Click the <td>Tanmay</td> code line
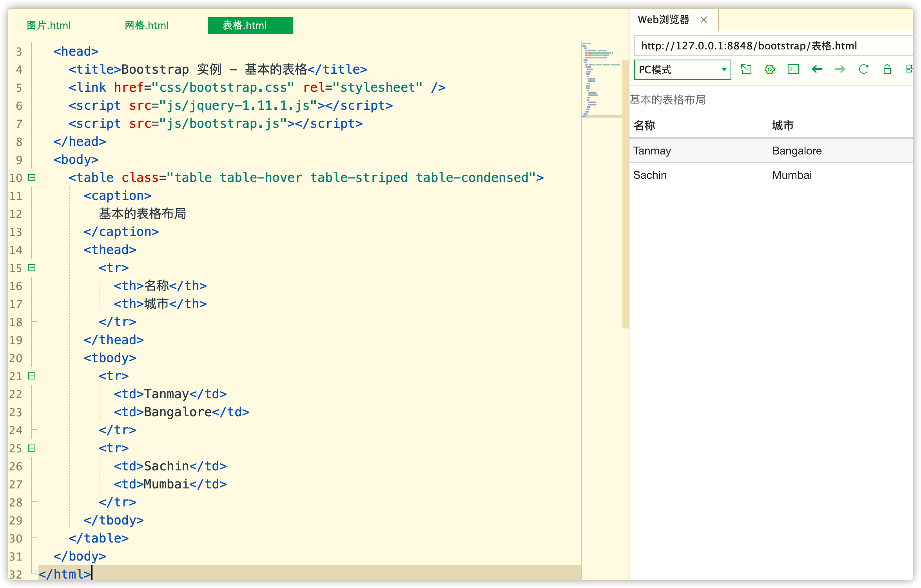The image size is (921, 588). [x=170, y=394]
